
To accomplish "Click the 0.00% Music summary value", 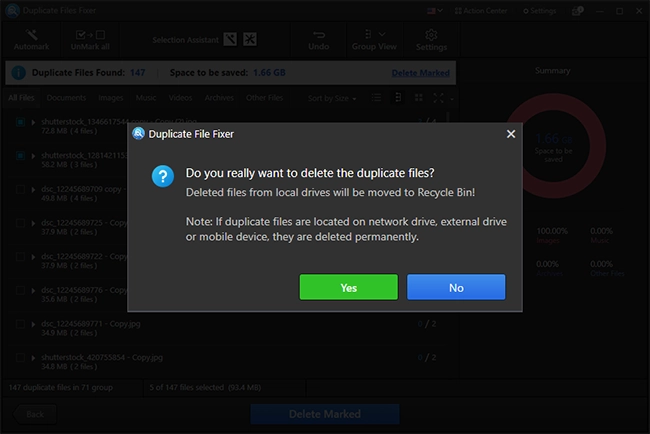I will [601, 231].
